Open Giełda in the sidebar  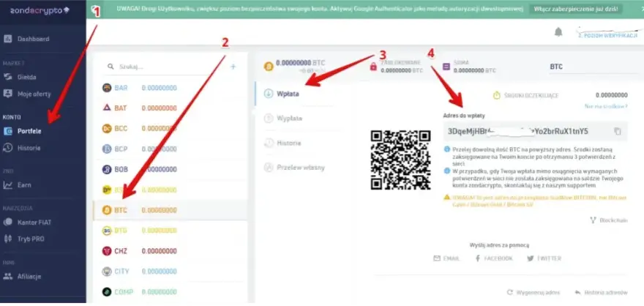pos(20,77)
